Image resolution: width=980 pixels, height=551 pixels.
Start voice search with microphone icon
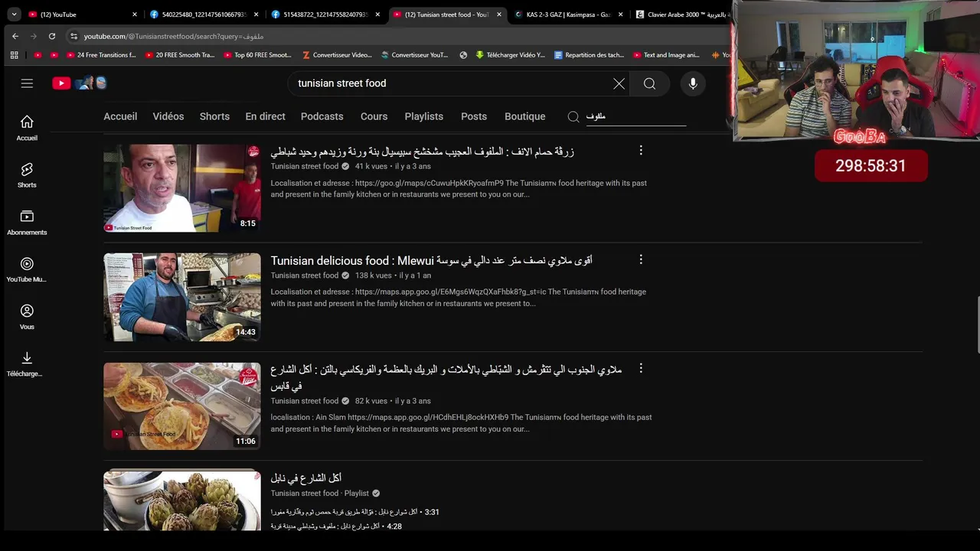tap(693, 83)
